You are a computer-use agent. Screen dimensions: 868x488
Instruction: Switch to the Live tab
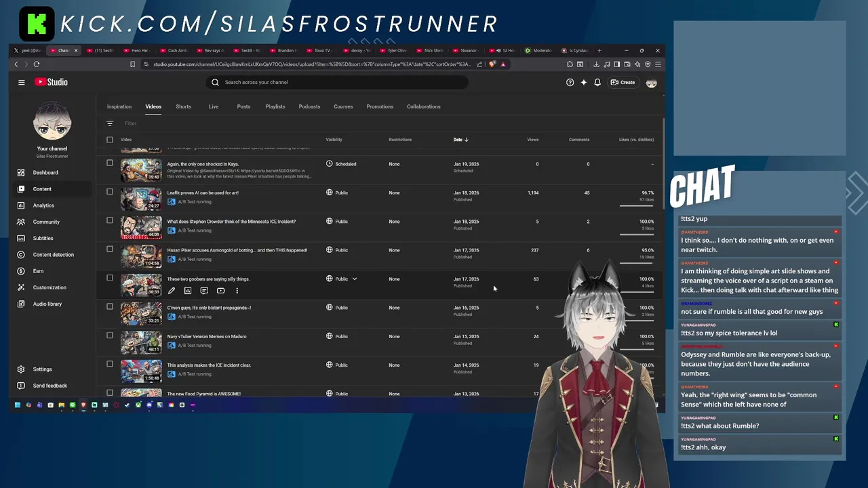point(214,106)
